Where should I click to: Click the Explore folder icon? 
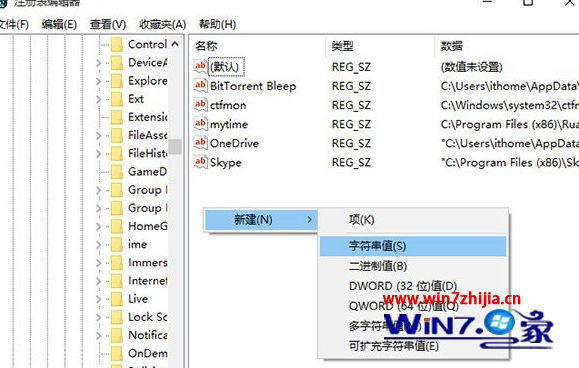click(x=117, y=80)
